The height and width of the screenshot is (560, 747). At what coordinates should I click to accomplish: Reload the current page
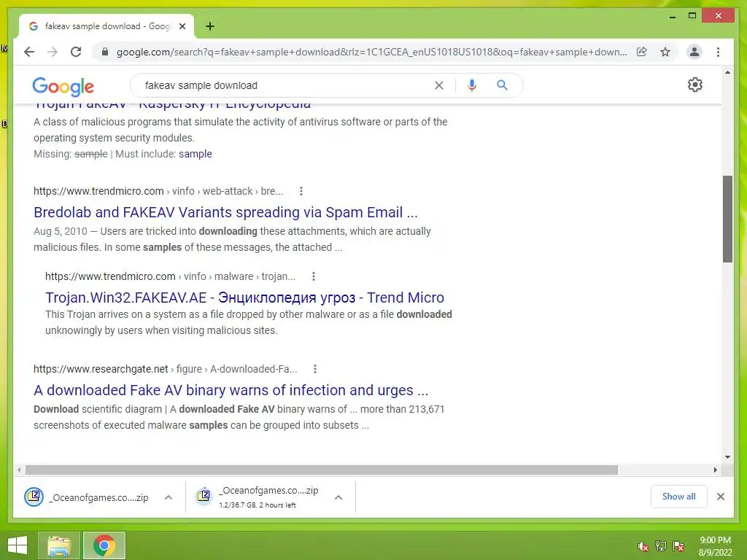(x=76, y=52)
